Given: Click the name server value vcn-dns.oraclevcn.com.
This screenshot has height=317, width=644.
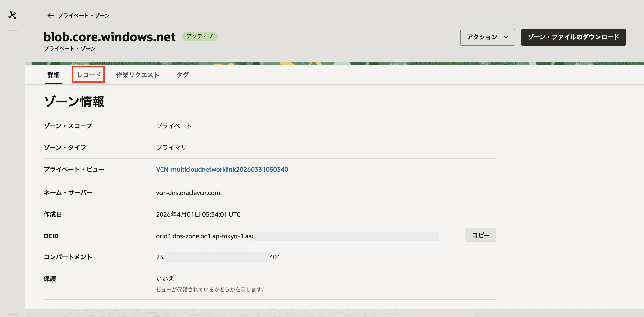Looking at the screenshot, I should (x=189, y=193).
